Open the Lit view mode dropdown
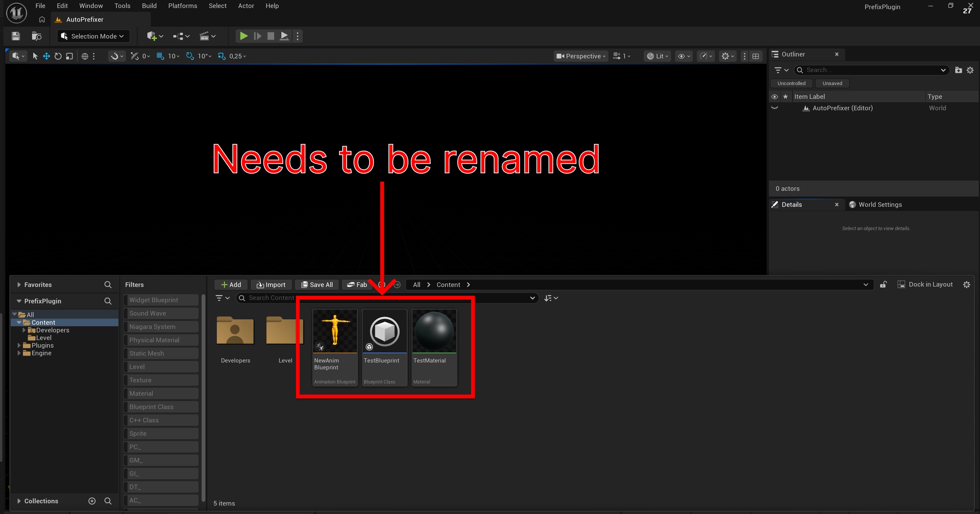980x514 pixels. (657, 56)
